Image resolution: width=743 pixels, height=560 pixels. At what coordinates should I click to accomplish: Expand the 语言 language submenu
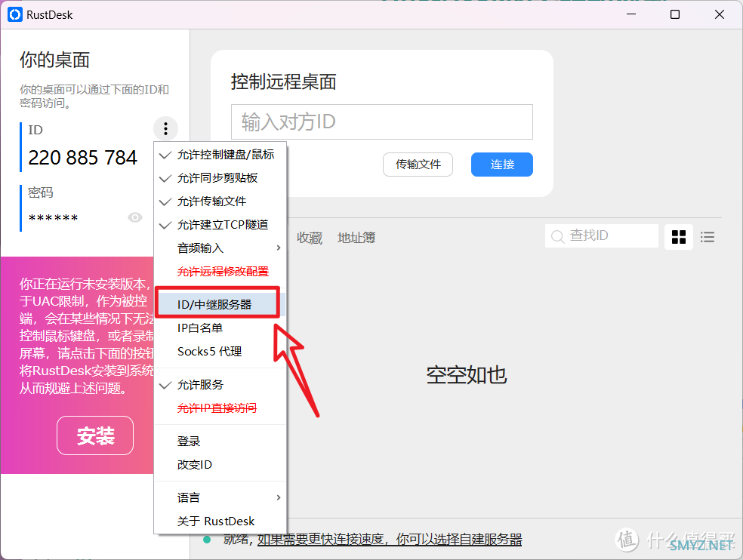[x=220, y=497]
